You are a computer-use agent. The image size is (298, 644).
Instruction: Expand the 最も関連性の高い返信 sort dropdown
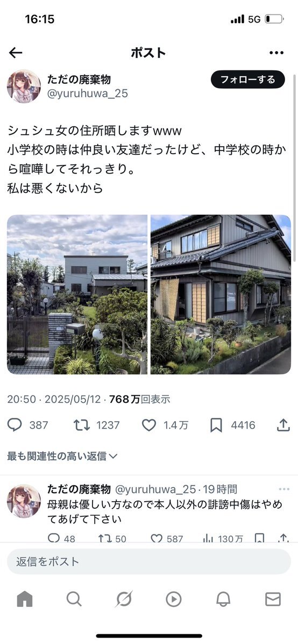coord(62,456)
